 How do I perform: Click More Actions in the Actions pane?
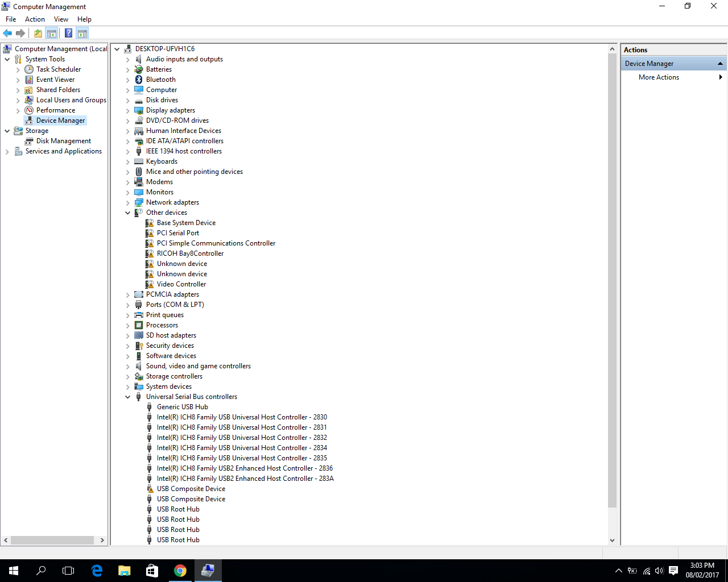pos(659,77)
